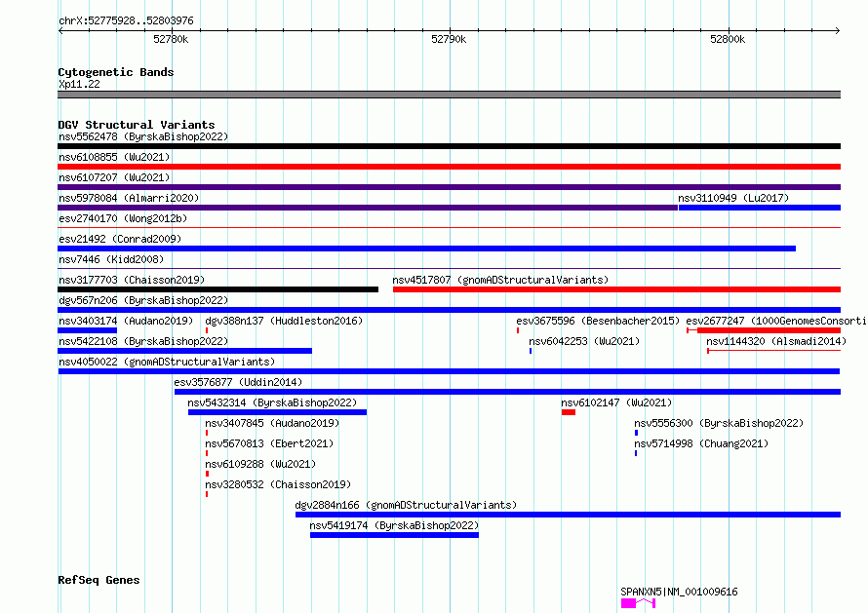The image size is (868, 613).
Task: Click the nsv5562478 (ByrskaBishop2022) label
Action: tap(143, 136)
